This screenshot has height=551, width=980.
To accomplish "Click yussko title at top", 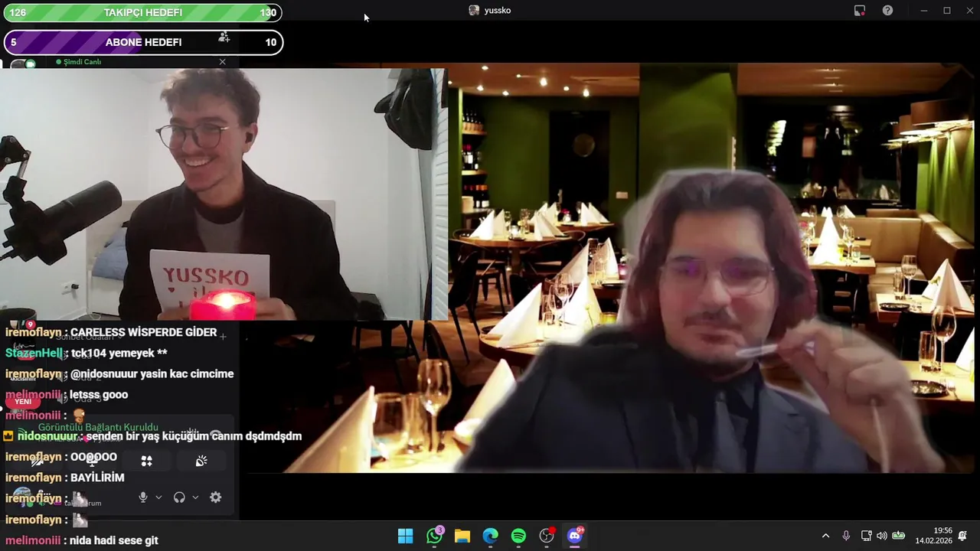I will [x=498, y=11].
